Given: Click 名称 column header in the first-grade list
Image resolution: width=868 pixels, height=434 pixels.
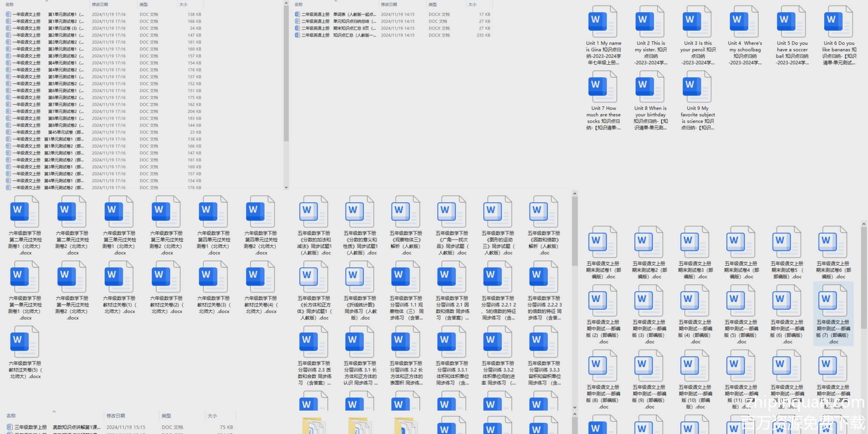Looking at the screenshot, I should click(10, 4).
